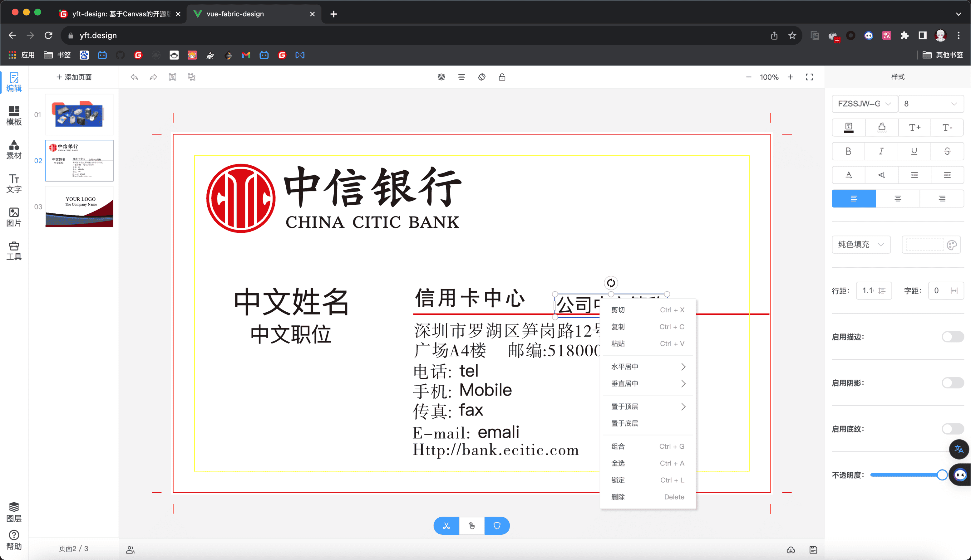Turn on the 启用阴影 shadow switch

tap(953, 383)
